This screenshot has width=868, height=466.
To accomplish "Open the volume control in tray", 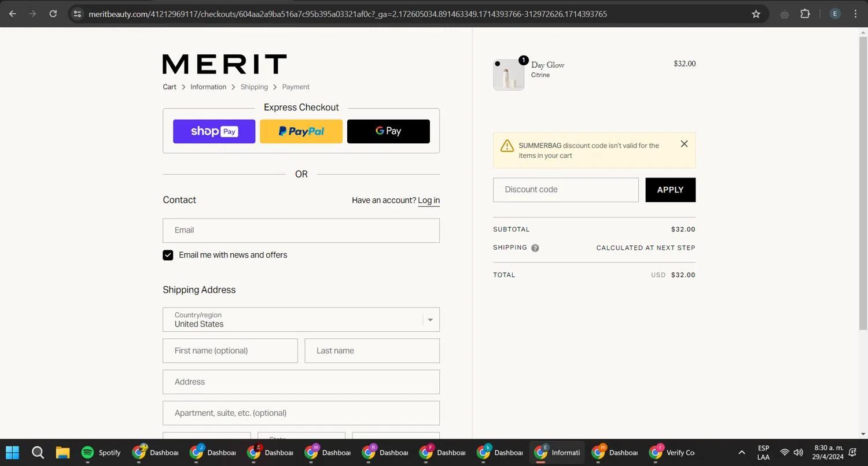I will click(x=799, y=452).
